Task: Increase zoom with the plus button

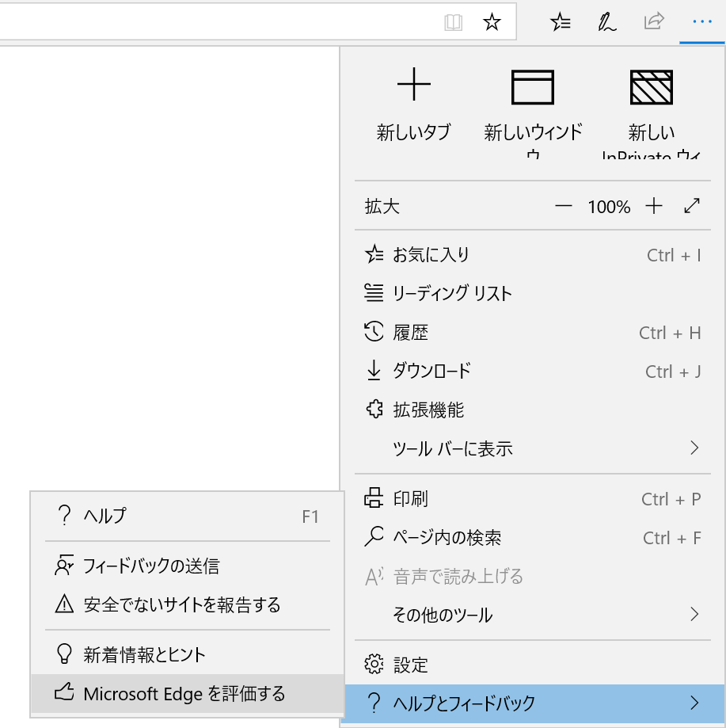Action: pos(654,206)
